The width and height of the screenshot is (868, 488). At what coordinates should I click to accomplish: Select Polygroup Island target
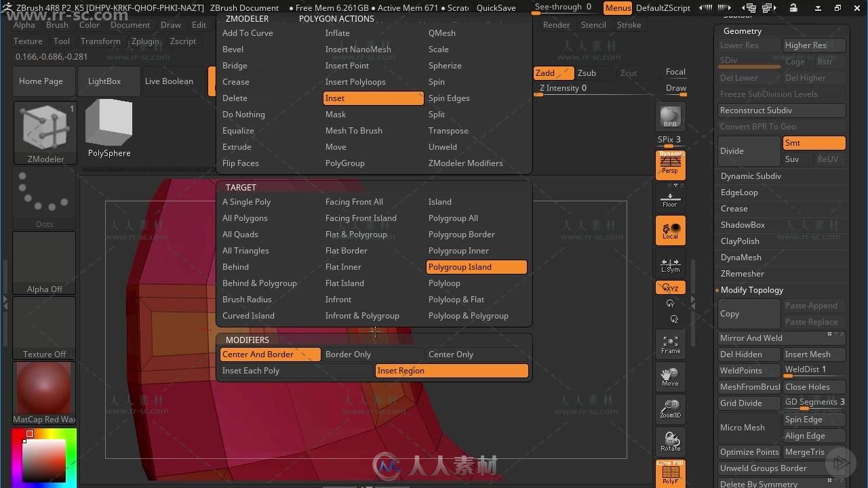tap(477, 267)
